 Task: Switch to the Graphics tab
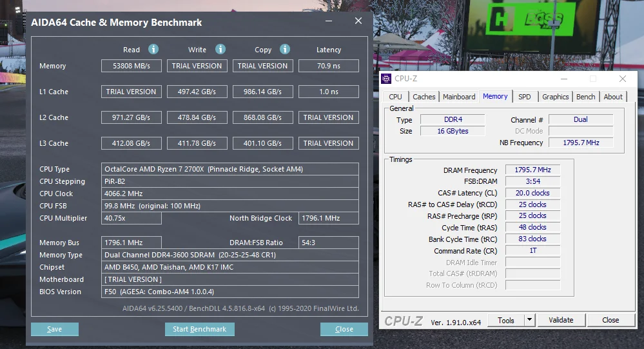point(555,97)
